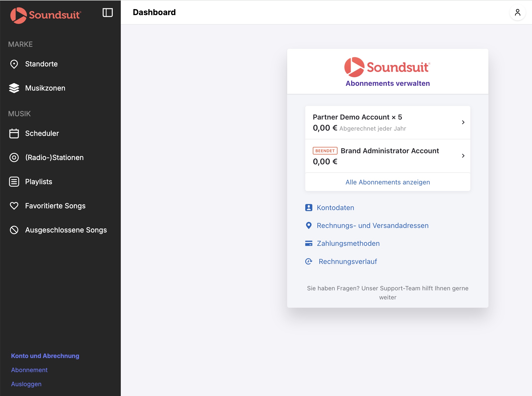Click the Zahlungsmethoden credit card icon
Image resolution: width=532 pixels, height=396 pixels.
coord(309,243)
